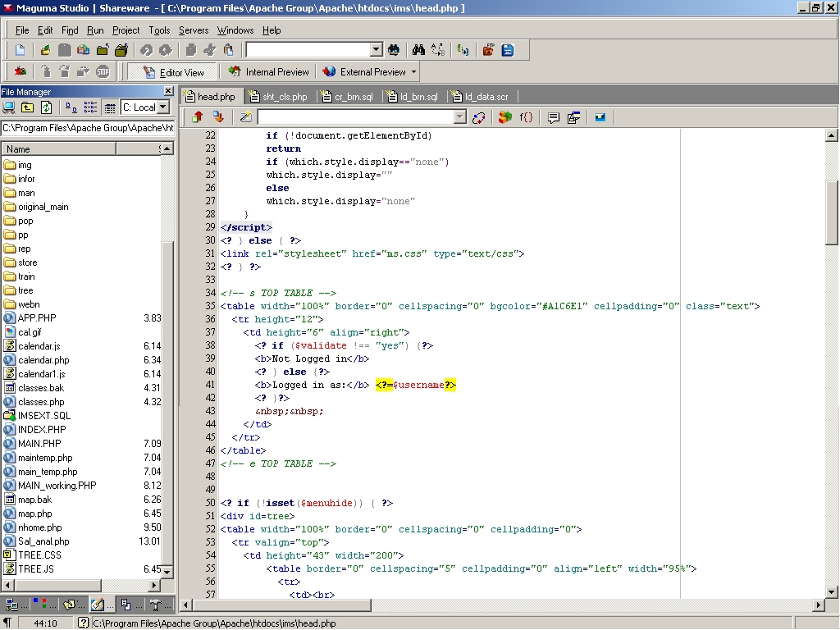The width and height of the screenshot is (840, 630).
Task: Click the open file green arrow icon
Action: [x=45, y=50]
